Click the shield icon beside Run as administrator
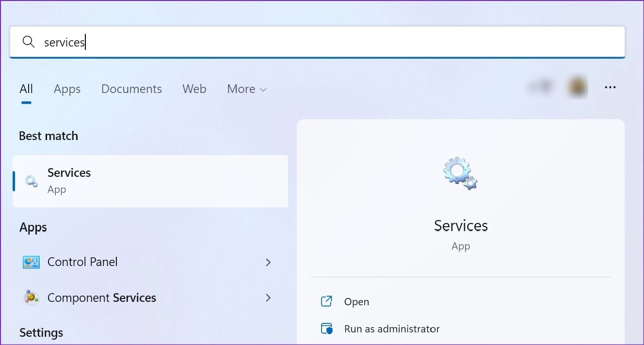The image size is (644, 345). coord(327,328)
